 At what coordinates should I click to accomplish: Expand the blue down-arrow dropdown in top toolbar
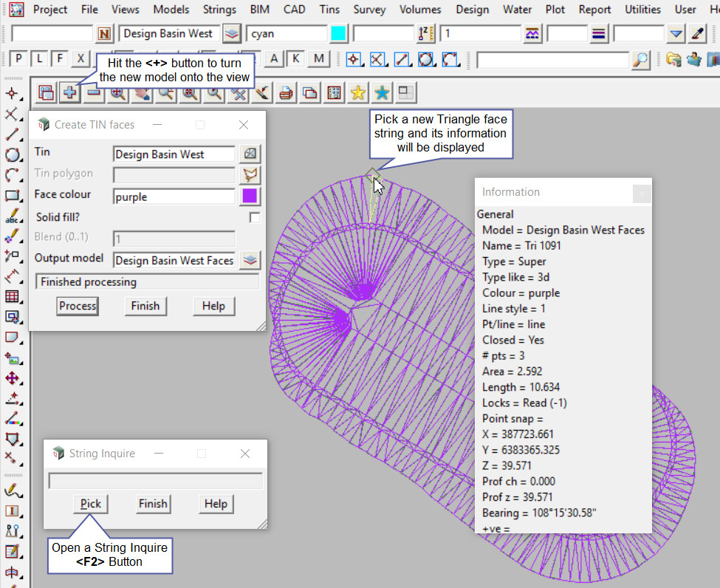coord(676,33)
